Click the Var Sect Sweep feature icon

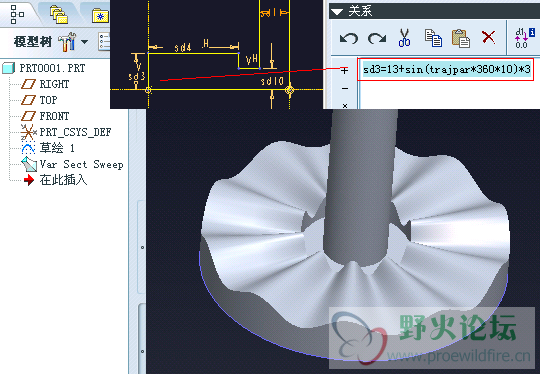point(29,164)
